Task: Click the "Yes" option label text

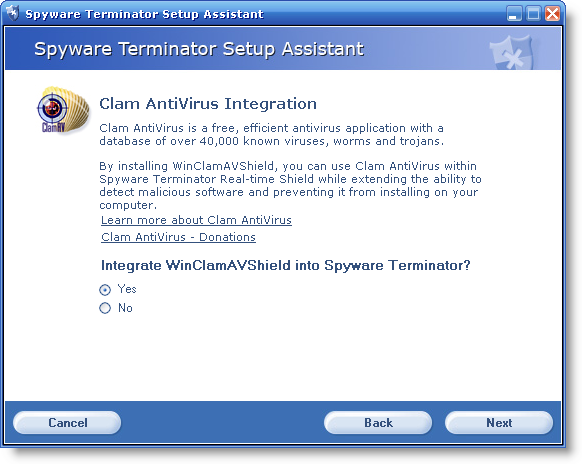Action: click(x=127, y=289)
